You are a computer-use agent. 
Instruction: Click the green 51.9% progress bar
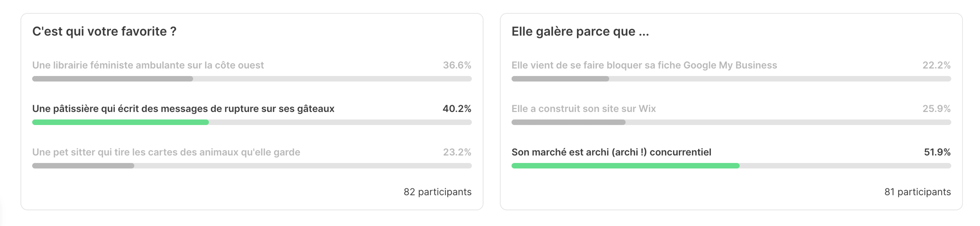click(x=625, y=166)
